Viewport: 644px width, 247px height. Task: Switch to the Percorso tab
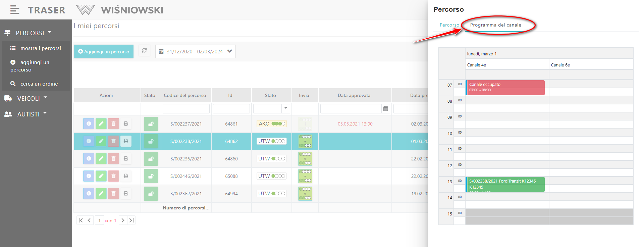(x=449, y=25)
